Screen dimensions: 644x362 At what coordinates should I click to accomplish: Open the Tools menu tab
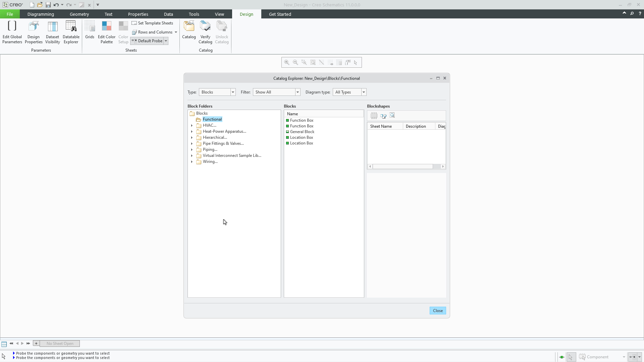click(194, 14)
